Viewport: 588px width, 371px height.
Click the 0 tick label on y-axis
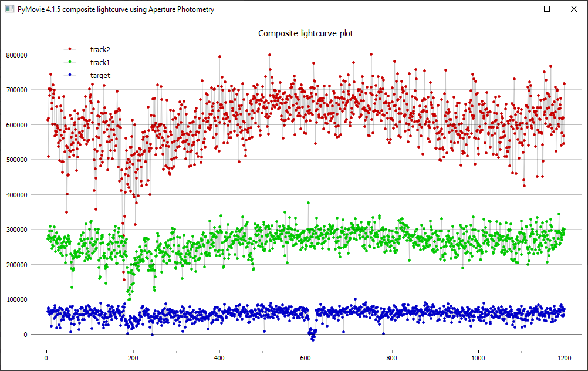(x=24, y=335)
